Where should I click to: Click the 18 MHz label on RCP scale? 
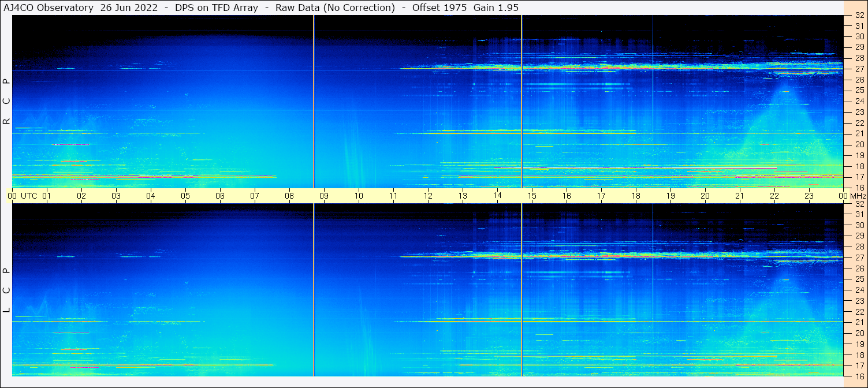859,166
